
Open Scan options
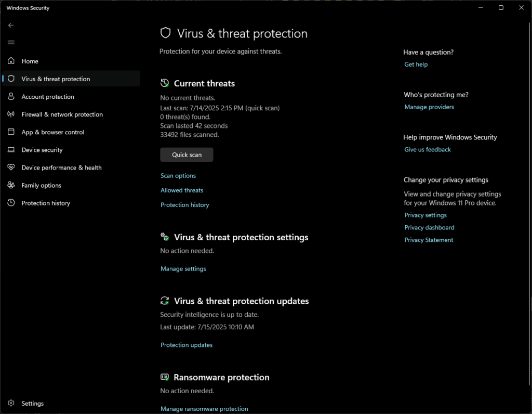178,175
